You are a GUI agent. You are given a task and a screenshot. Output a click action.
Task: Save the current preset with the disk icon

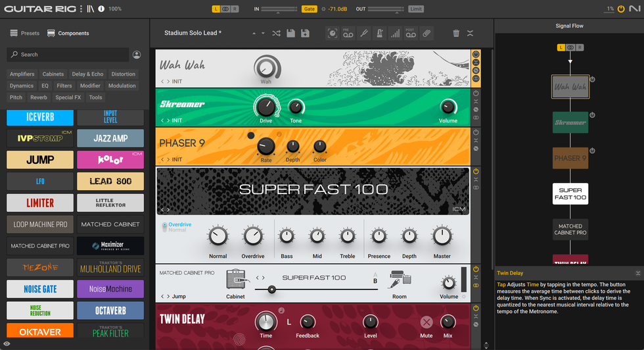pyautogui.click(x=290, y=34)
